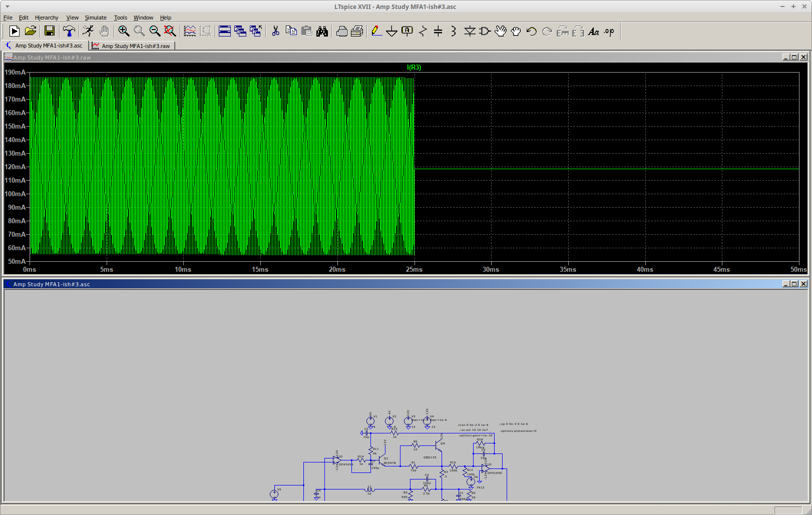Open the window menu arrow in title bar
This screenshot has height=515, width=812.
tap(7, 7)
